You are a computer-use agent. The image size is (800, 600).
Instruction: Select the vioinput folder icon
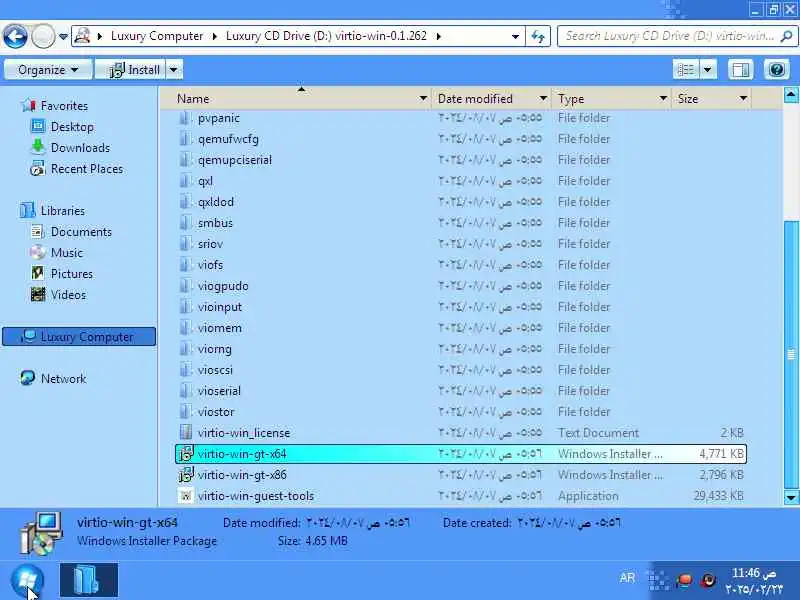tap(186, 307)
